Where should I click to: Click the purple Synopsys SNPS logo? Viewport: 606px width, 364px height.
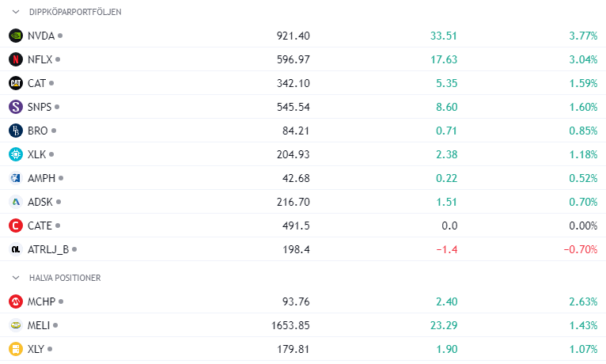tap(16, 107)
